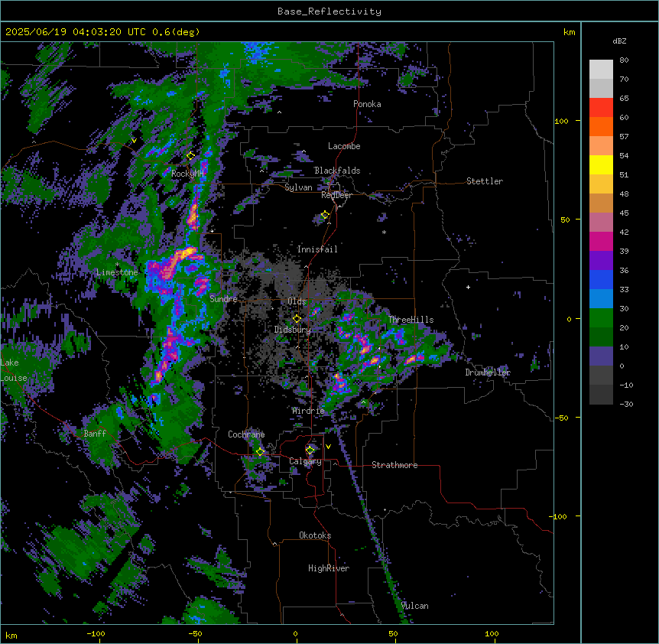Click the km unit label at bottom left
This screenshot has height=644, width=659.
click(x=11, y=636)
